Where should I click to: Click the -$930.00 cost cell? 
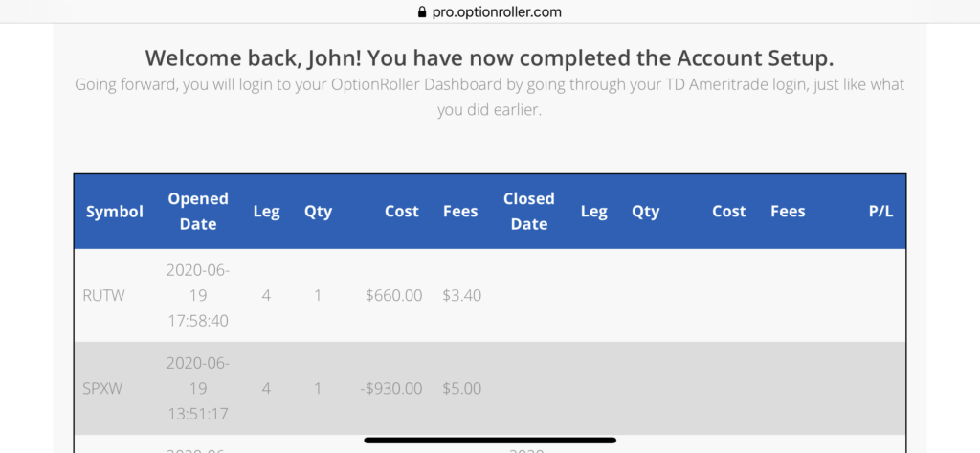click(391, 389)
